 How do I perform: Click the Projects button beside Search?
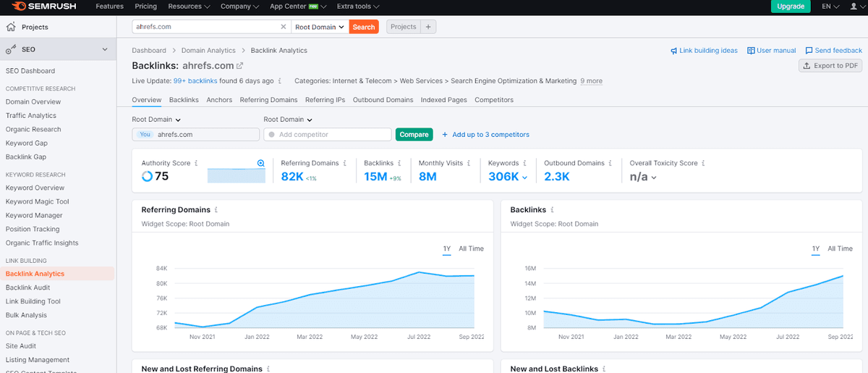coord(404,27)
